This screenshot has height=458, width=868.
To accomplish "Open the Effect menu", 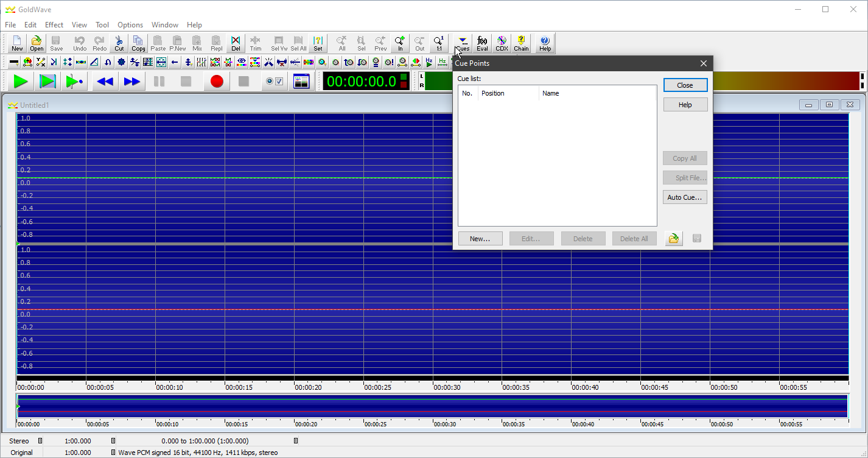I will [x=54, y=25].
